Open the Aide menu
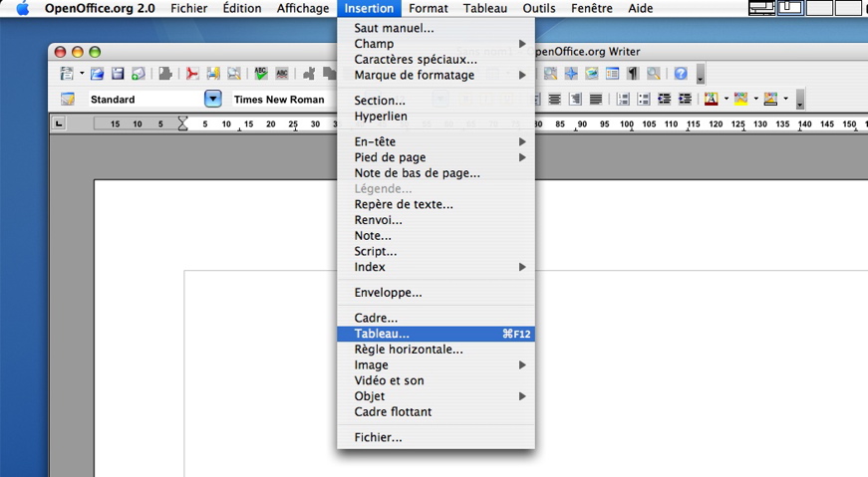 (x=641, y=8)
